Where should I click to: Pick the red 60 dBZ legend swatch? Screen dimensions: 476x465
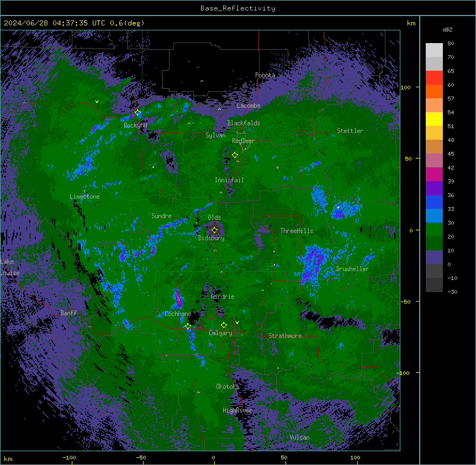[x=434, y=77]
